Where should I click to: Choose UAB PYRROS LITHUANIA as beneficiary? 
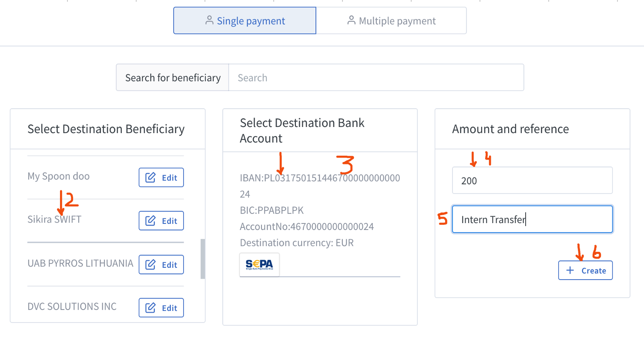pos(80,263)
